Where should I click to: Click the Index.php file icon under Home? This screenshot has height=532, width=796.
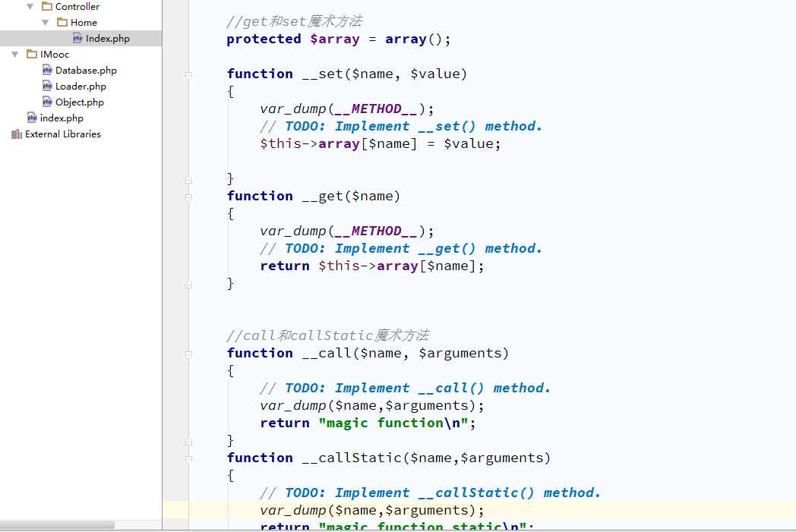(77, 38)
